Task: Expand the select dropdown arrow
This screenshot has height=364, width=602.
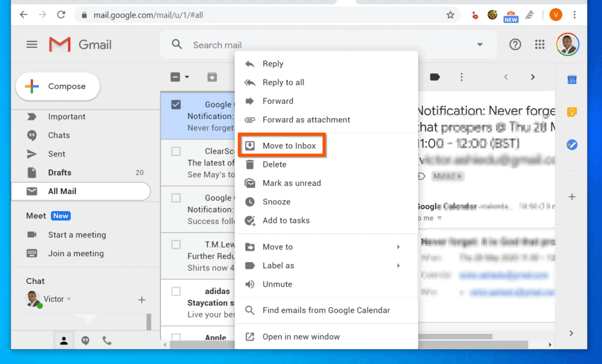Action: (x=187, y=77)
